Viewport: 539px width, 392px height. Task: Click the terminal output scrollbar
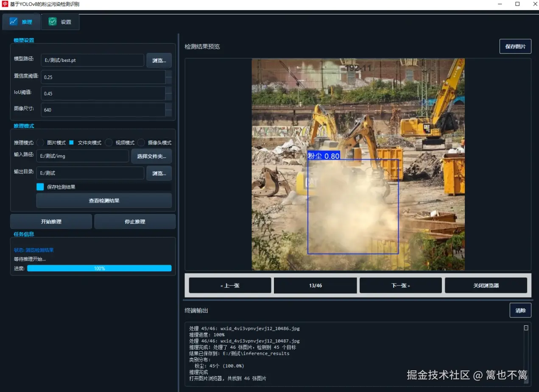[x=526, y=355]
